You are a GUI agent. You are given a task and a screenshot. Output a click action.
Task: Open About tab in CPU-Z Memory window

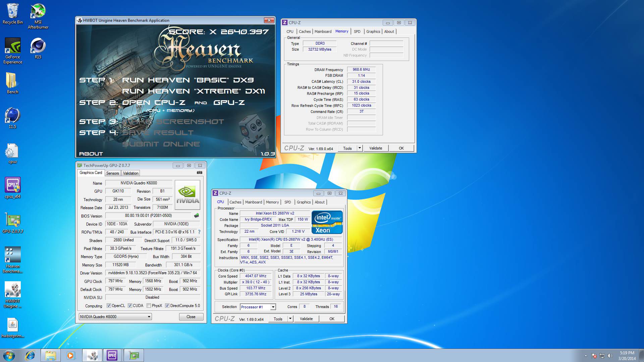click(x=389, y=32)
